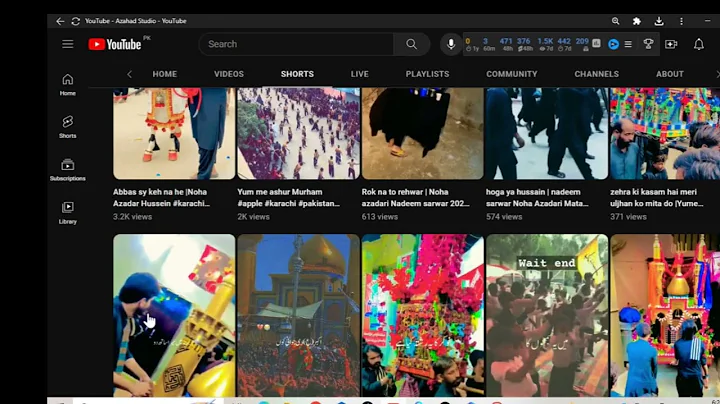Click the '574 views' text
720x404 pixels.
coord(504,217)
